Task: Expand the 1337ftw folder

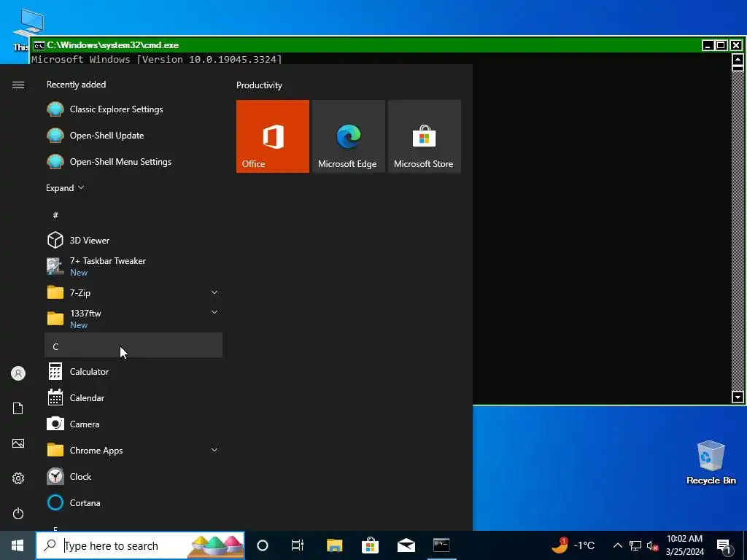Action: coord(214,312)
